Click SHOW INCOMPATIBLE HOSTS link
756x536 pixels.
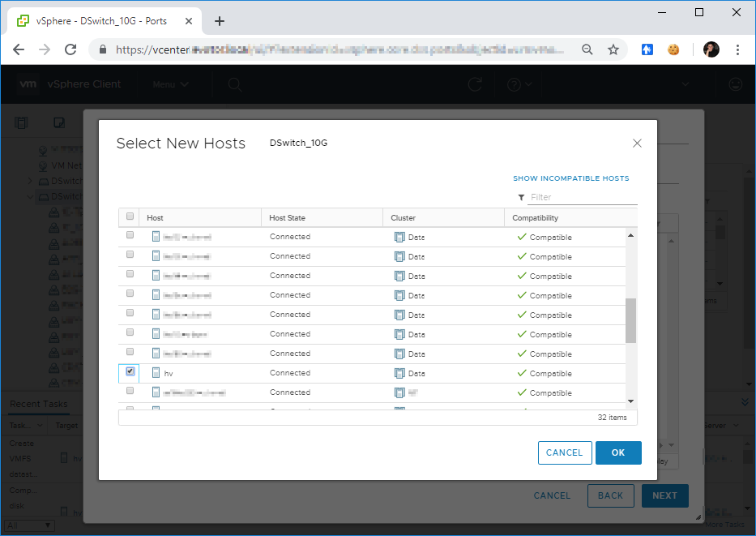tap(571, 178)
